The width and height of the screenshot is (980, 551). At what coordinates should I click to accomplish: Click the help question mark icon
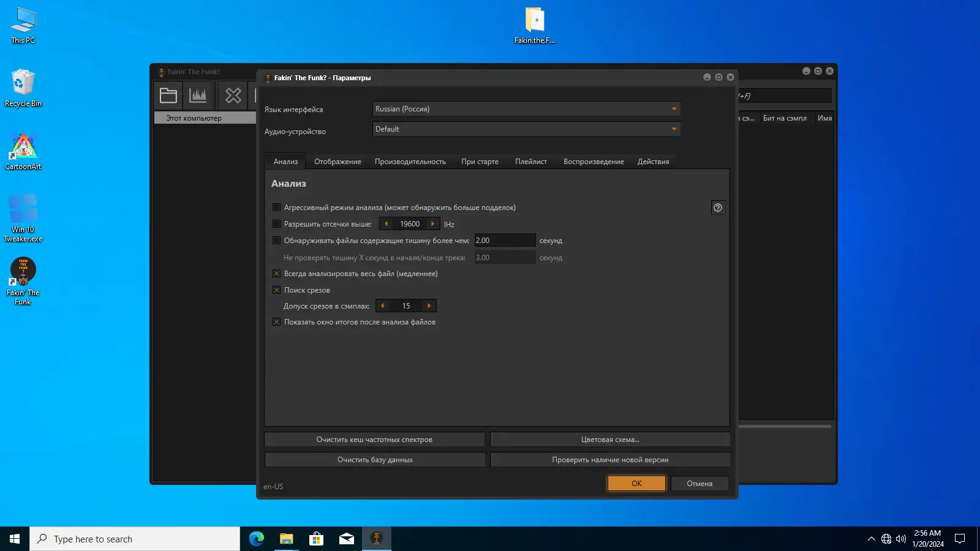point(718,208)
